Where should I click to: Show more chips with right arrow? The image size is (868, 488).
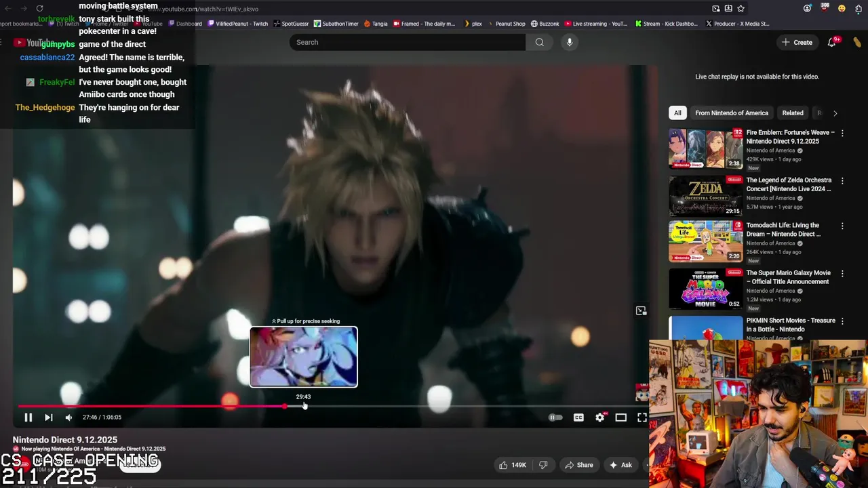click(835, 113)
